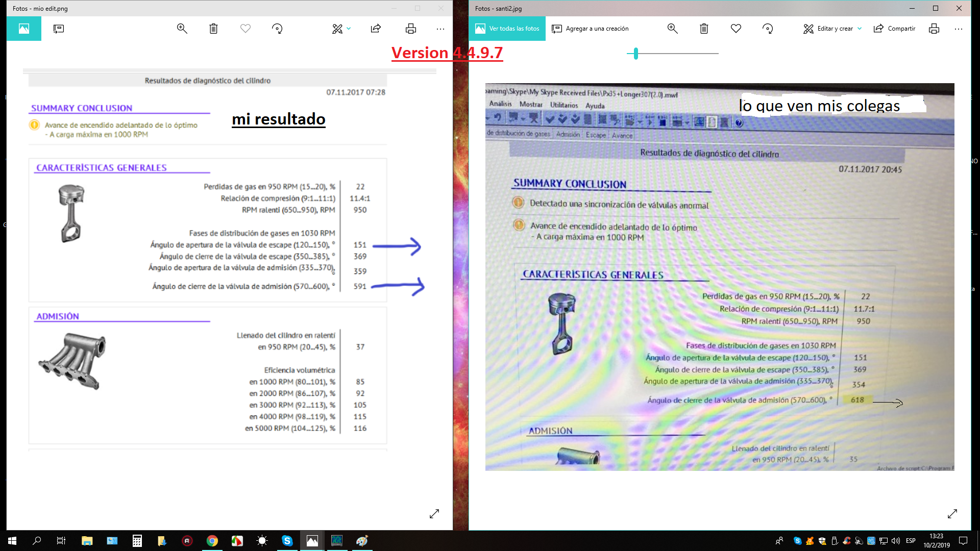Delete santi2.jpg with trash icon
The width and height of the screenshot is (980, 551).
coord(704,29)
